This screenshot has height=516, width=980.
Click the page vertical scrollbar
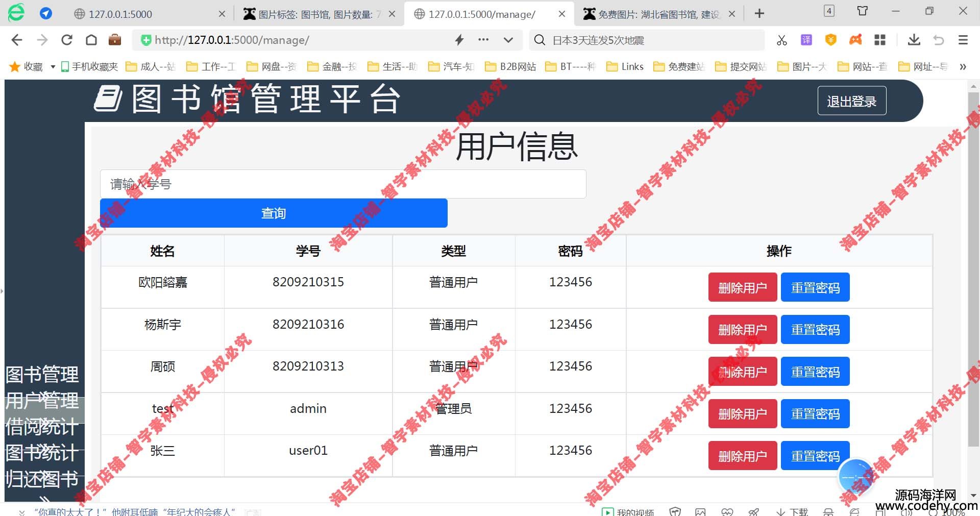(x=973, y=270)
